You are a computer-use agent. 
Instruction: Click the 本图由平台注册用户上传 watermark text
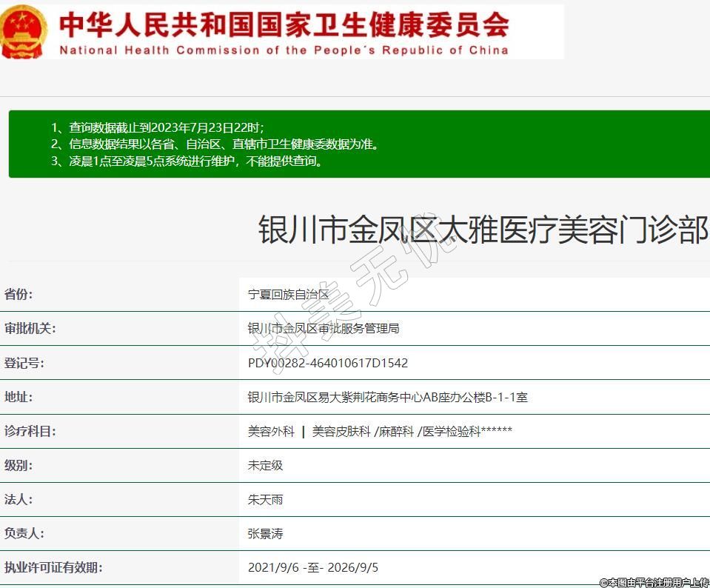654,582
